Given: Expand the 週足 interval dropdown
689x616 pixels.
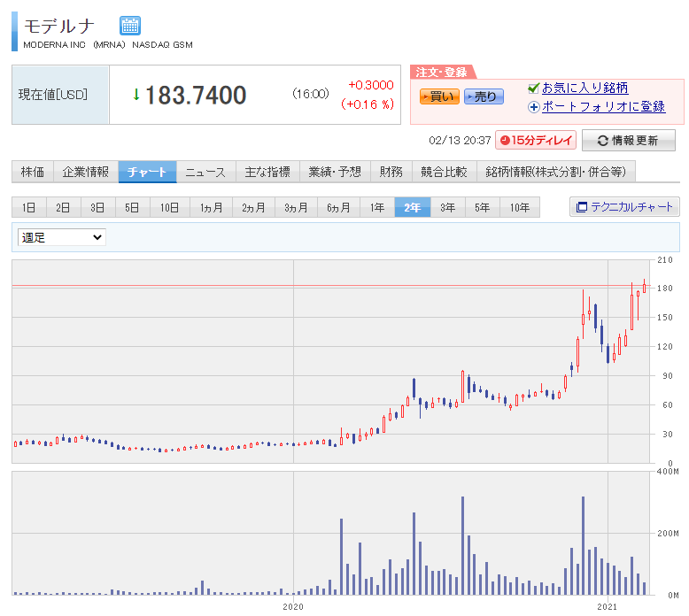Looking at the screenshot, I should [61, 237].
